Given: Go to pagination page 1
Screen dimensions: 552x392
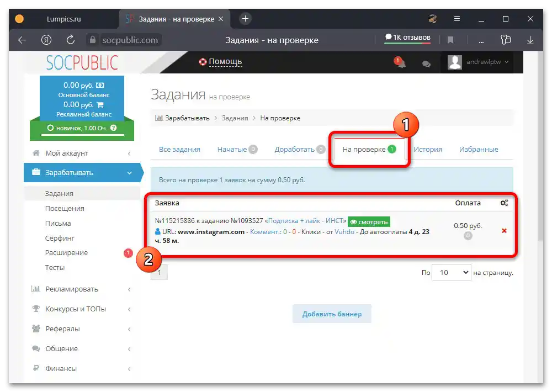Looking at the screenshot, I should [x=159, y=273].
